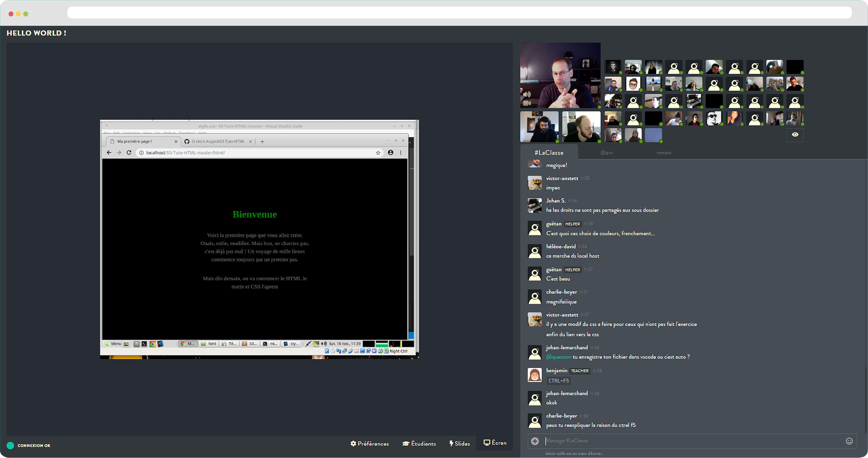Close the O-clock-Asgard/S0-Tuto-HTML tab

tap(250, 142)
